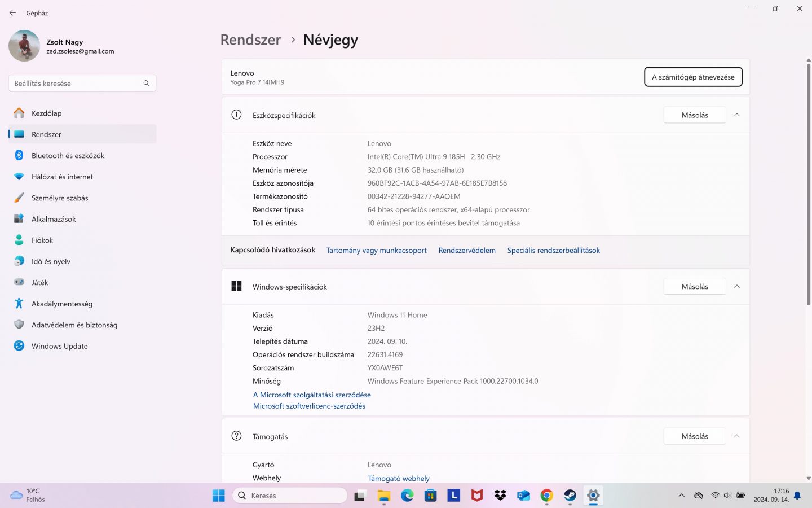Image resolution: width=812 pixels, height=508 pixels.
Task: Copy device specs with Másolás button
Action: (x=695, y=115)
